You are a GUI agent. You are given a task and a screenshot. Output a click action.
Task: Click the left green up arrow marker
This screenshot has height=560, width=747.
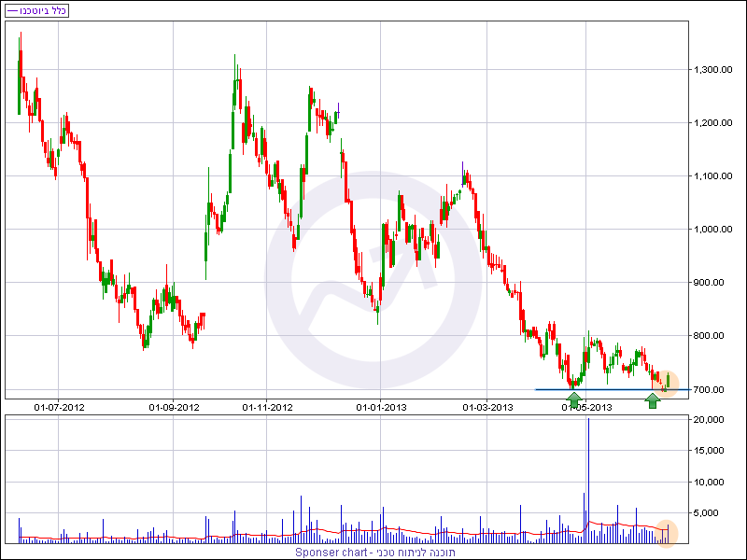[574, 400]
